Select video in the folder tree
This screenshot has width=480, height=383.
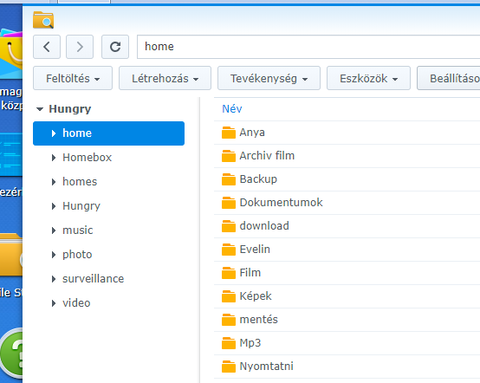76,303
